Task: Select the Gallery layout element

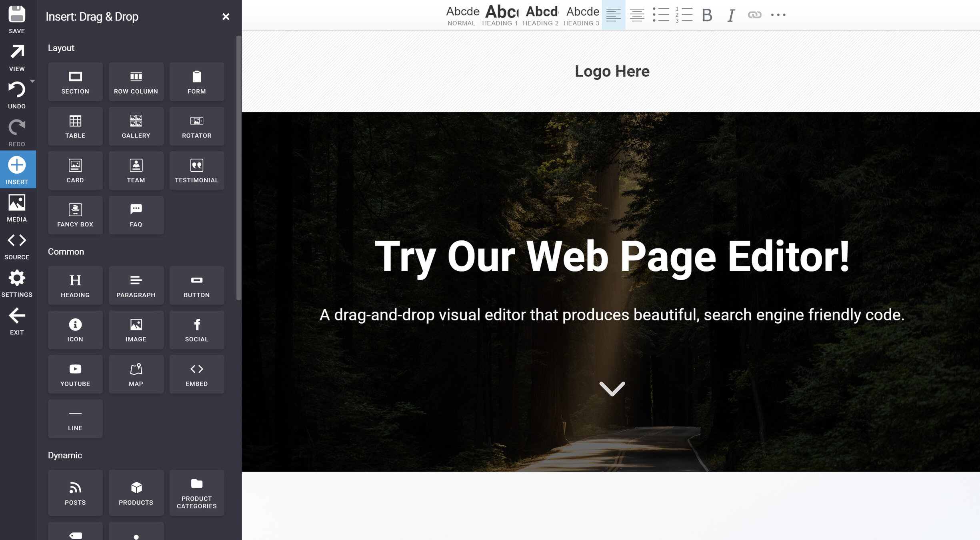Action: [x=136, y=126]
